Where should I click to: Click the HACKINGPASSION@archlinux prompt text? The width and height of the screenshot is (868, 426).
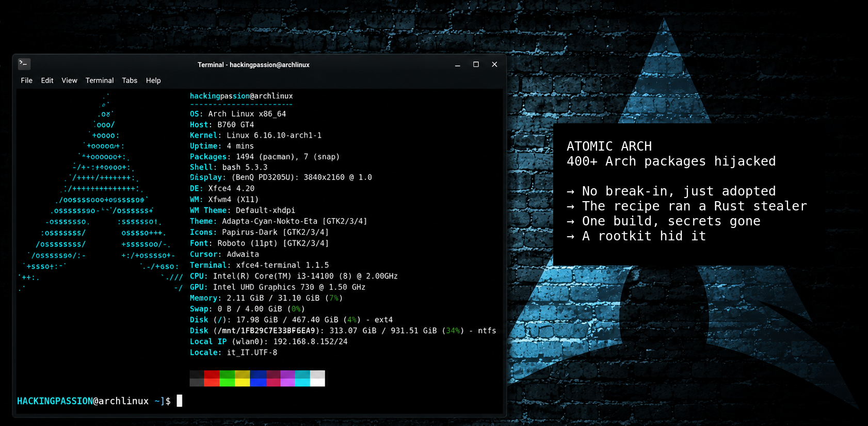pyautogui.click(x=83, y=401)
